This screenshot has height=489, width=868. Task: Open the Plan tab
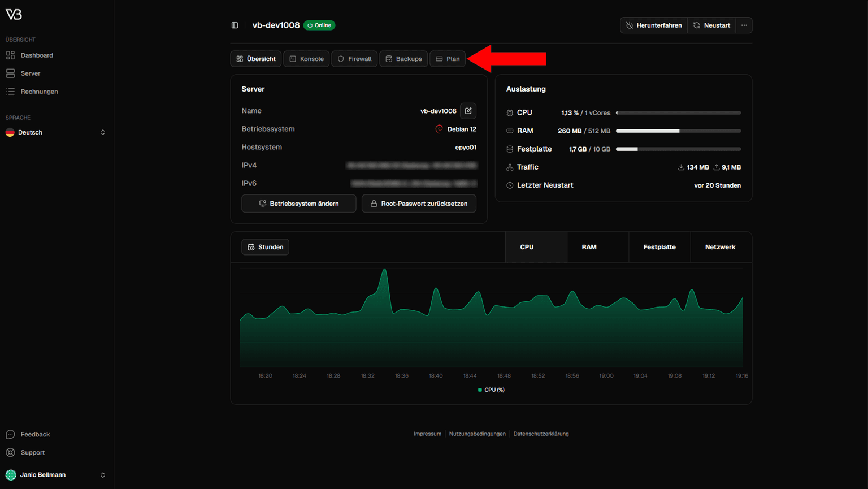tap(448, 59)
